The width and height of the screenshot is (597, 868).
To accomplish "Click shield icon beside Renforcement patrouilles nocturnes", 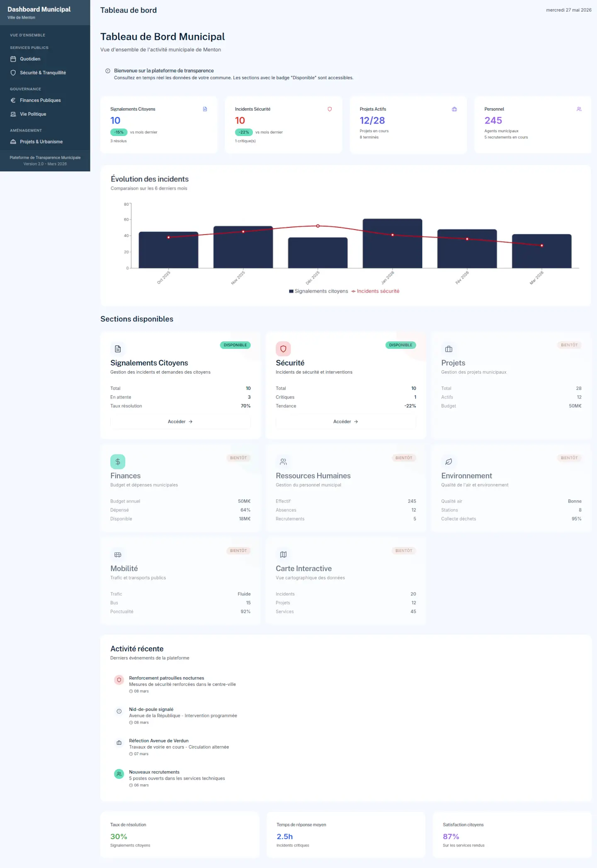I will 119,680.
